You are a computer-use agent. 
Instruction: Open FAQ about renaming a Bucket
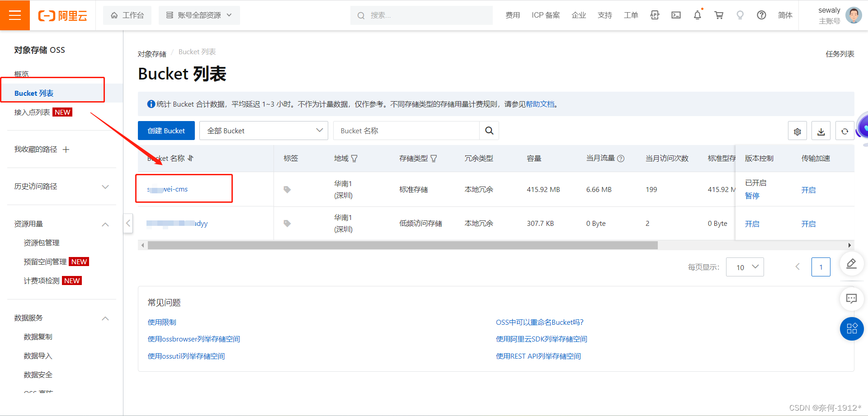tap(540, 323)
